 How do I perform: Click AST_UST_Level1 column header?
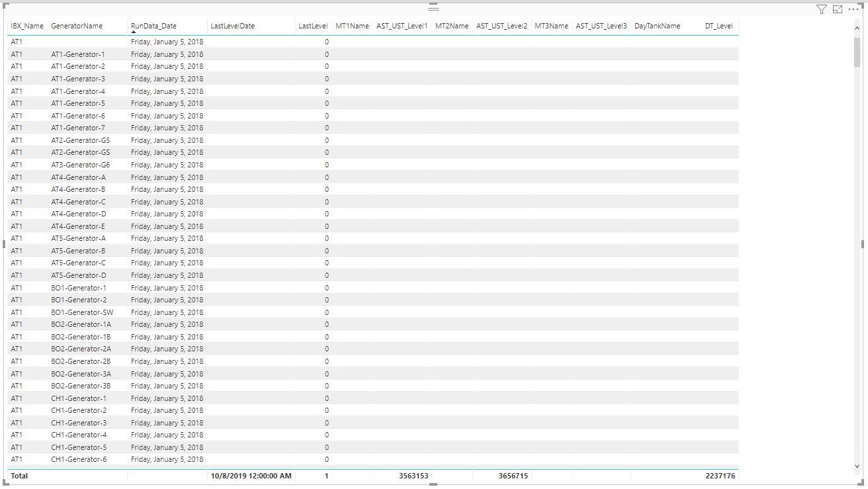tap(402, 26)
